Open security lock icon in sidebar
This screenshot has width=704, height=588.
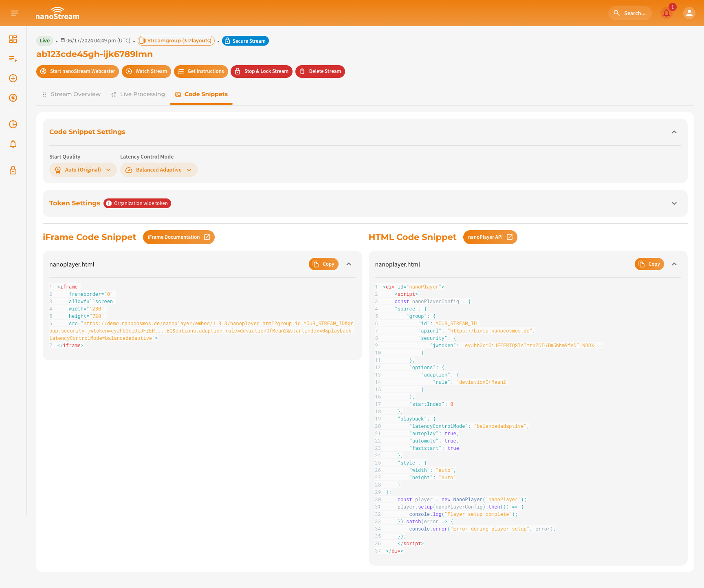click(13, 170)
